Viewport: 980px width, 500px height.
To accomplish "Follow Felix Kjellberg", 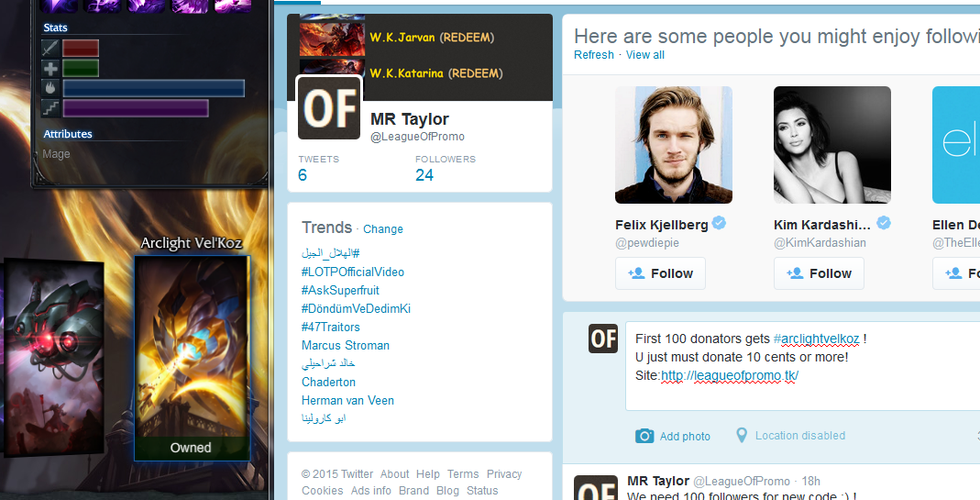I will [x=660, y=273].
